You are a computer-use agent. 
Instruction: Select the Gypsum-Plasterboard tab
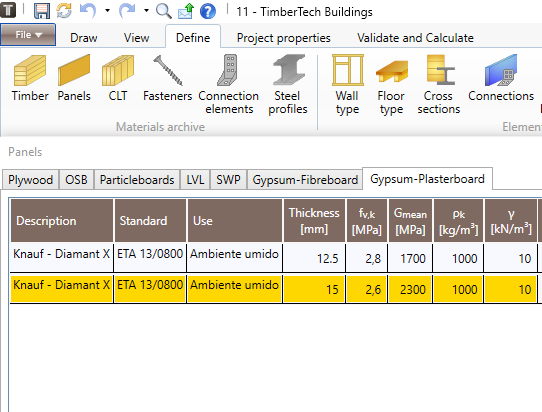[427, 179]
